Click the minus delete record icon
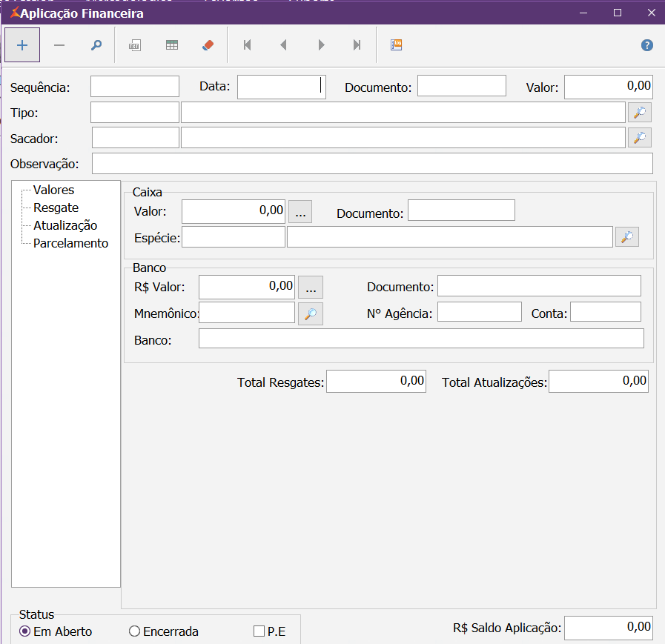The image size is (665, 644). click(x=59, y=45)
